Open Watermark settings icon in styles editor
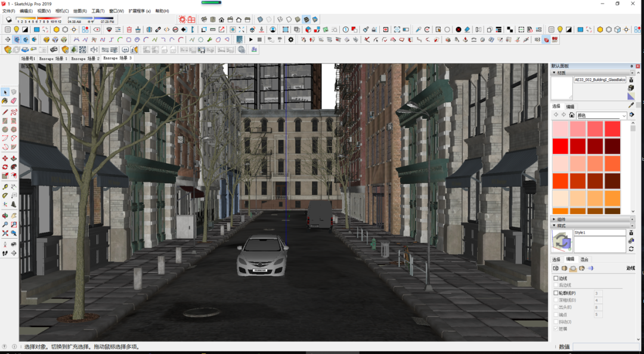The height and width of the screenshot is (354, 644). click(581, 268)
